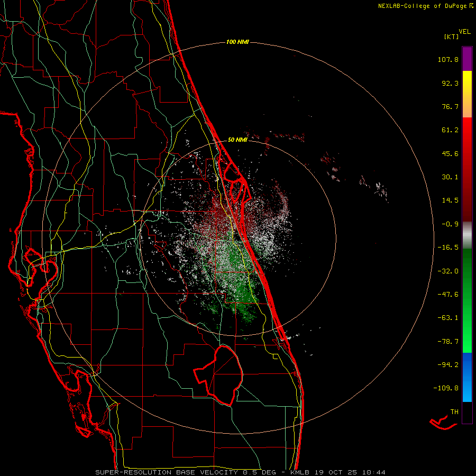
Task: Click the blue segment of the color bar
Action: [x=467, y=377]
